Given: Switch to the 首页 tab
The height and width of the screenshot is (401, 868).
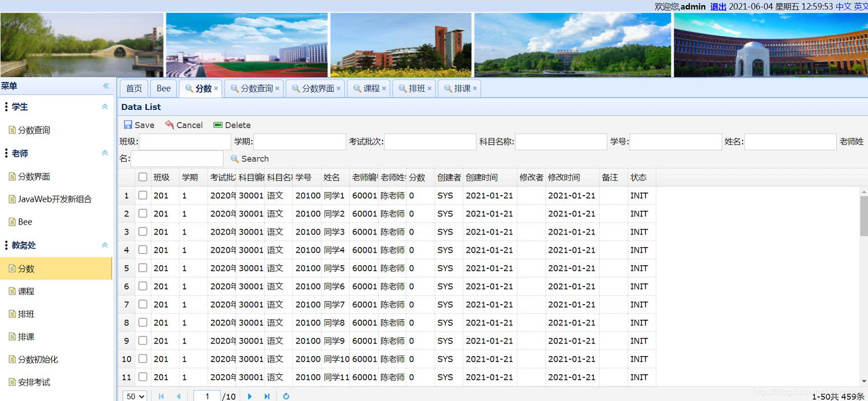Looking at the screenshot, I should [x=134, y=88].
